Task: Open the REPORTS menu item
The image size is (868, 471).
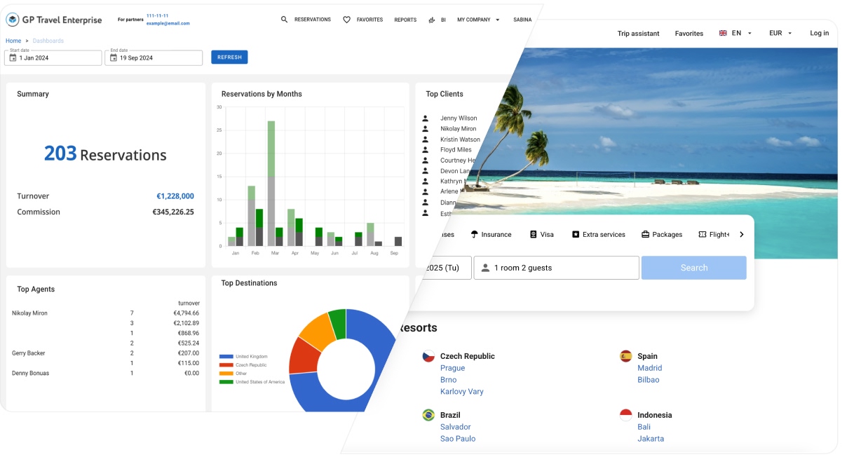Action: [405, 20]
